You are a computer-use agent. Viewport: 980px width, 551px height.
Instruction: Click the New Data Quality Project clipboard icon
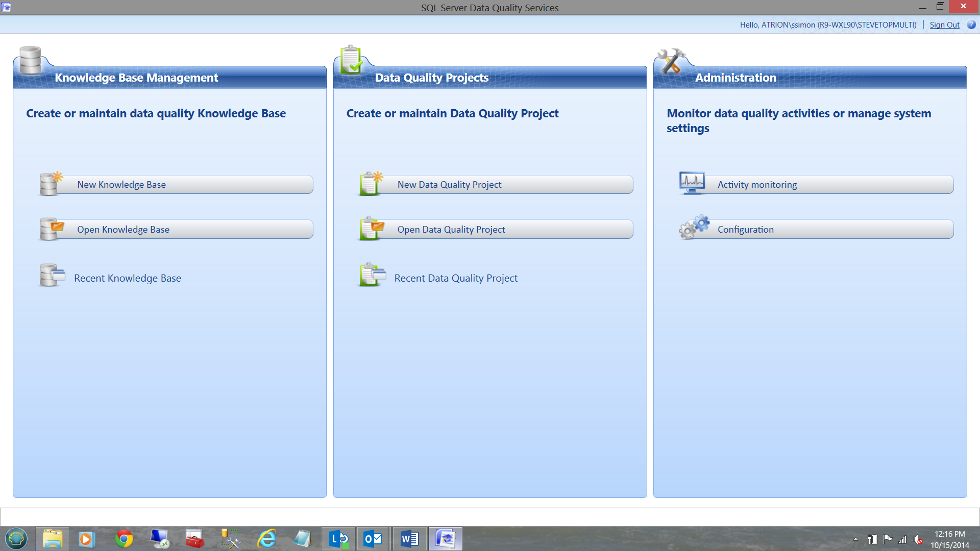(x=371, y=184)
